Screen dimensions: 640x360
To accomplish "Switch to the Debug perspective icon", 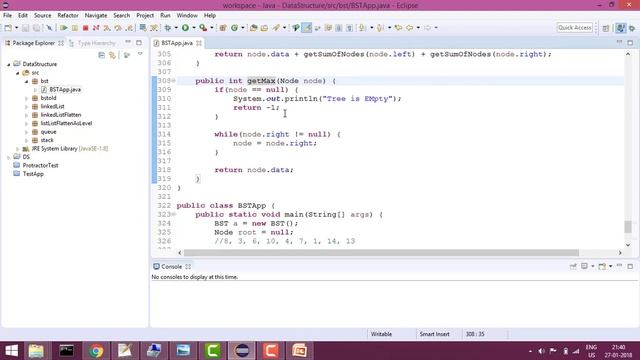I will [x=632, y=28].
